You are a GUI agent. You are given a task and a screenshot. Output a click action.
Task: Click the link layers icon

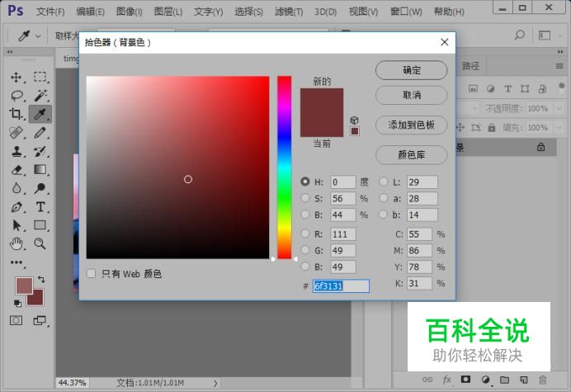(x=427, y=380)
